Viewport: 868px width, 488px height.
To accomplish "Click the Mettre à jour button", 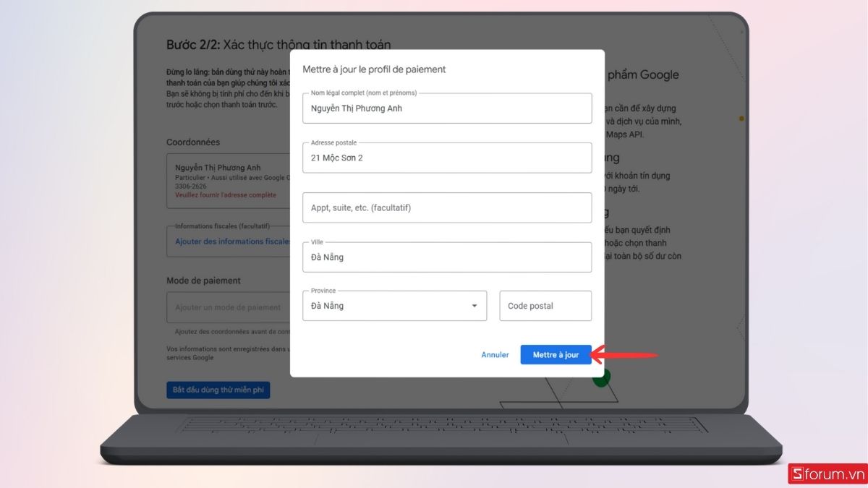I will point(556,355).
